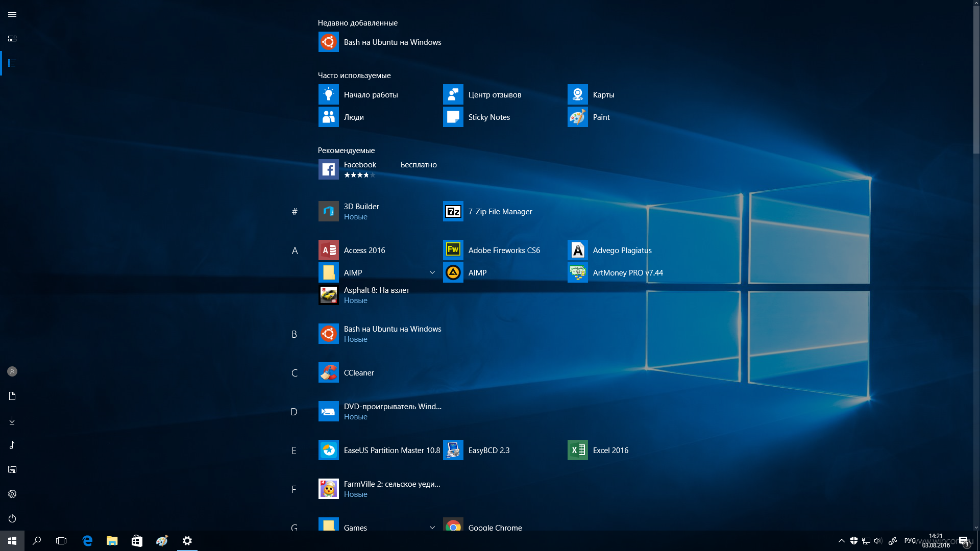Open File Explorer on the taskbar
This screenshot has height=551, width=980.
pos(112,541)
